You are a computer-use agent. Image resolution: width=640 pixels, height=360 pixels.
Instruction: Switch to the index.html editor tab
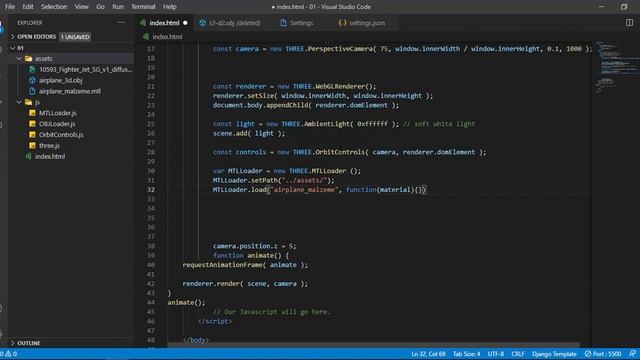[x=164, y=23]
